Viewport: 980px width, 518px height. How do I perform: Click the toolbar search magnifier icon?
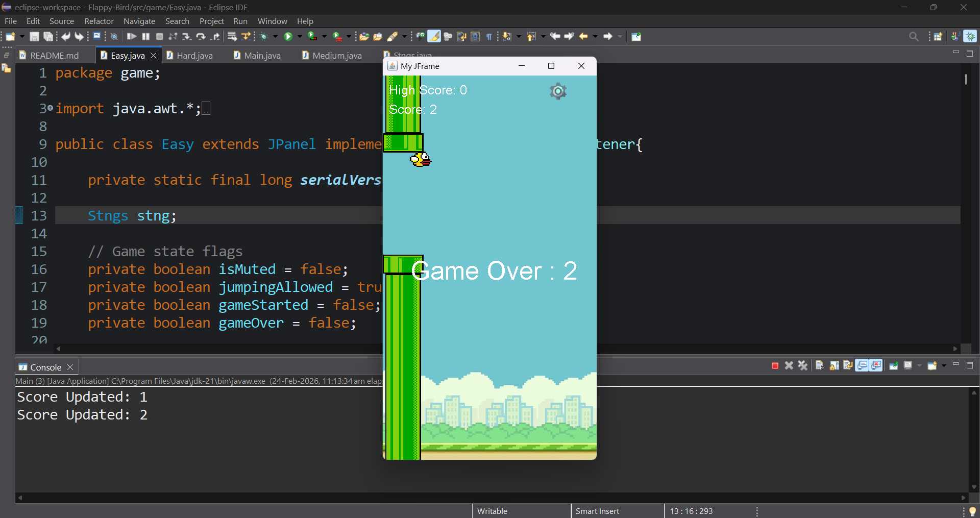coord(914,36)
